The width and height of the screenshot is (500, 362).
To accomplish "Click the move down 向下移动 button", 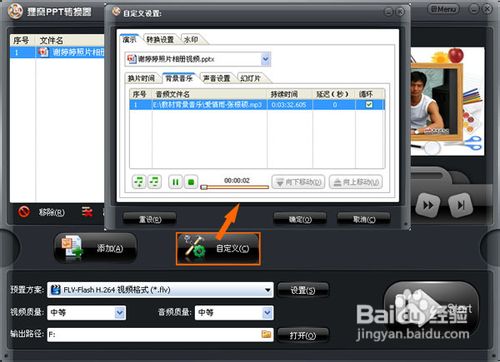I will click(298, 182).
